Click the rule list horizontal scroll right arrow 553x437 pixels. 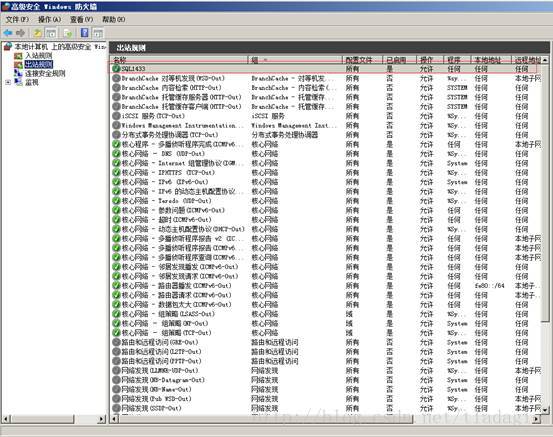point(536,419)
